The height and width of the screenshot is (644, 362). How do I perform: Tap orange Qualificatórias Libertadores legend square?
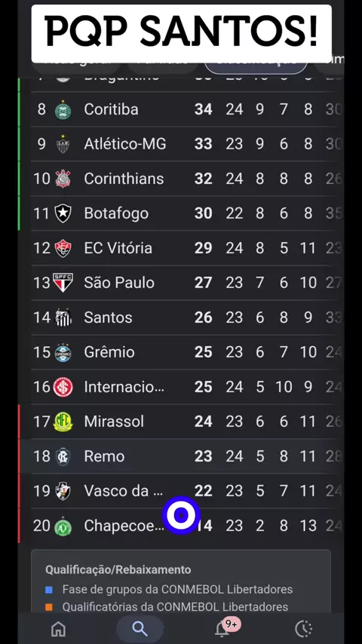49,607
